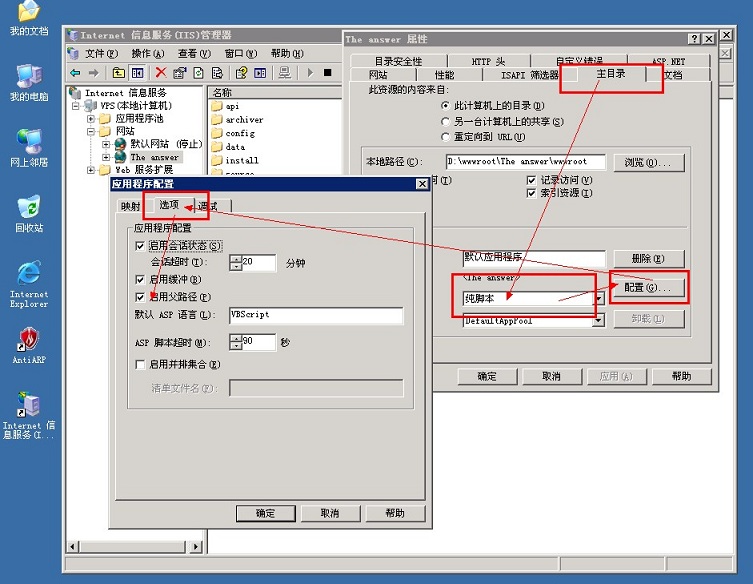Click the right arrow of tree pane scrollbar
This screenshot has width=753, height=584.
tap(195, 547)
